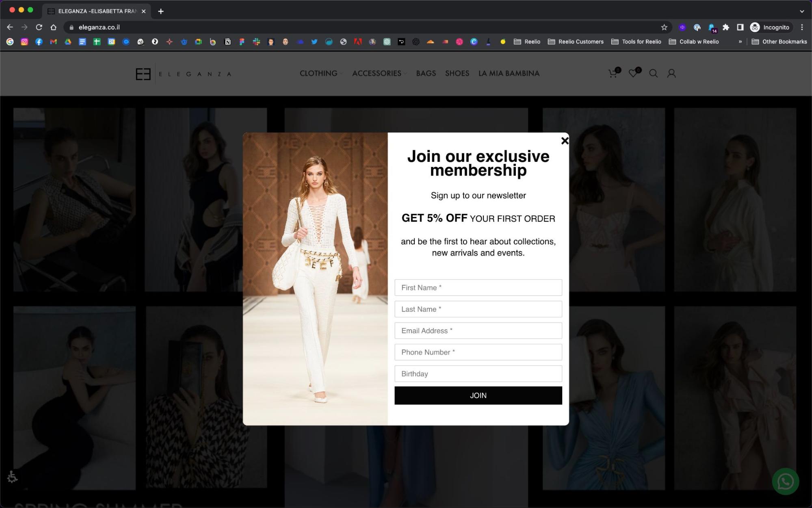Open the Google Meet bookmark

click(x=198, y=41)
